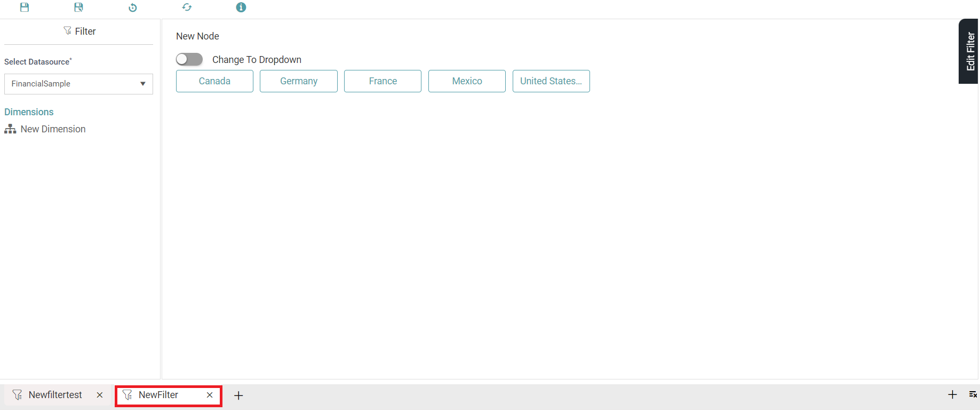980x412 pixels.
Task: Select the Germany filter button
Action: click(299, 81)
